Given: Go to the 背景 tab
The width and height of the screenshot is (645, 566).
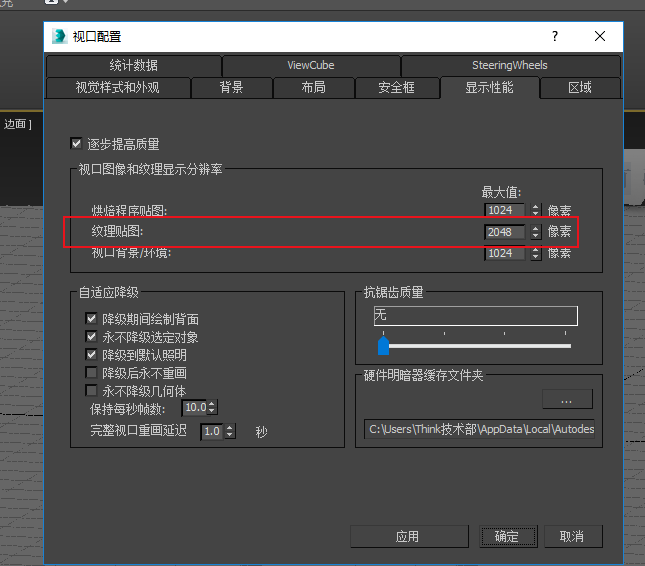Looking at the screenshot, I should 231,88.
